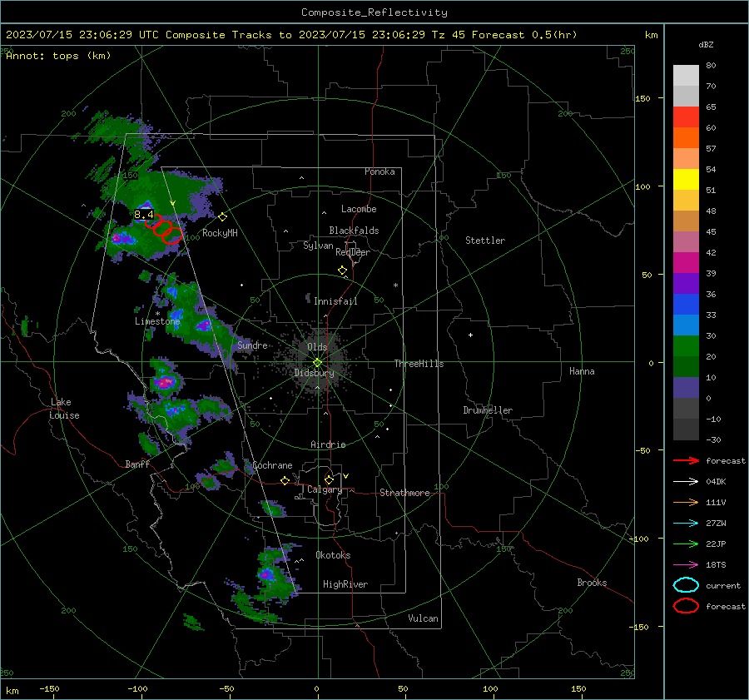Click the 8.4 storm top annotation
749x700 pixels.
144,215
